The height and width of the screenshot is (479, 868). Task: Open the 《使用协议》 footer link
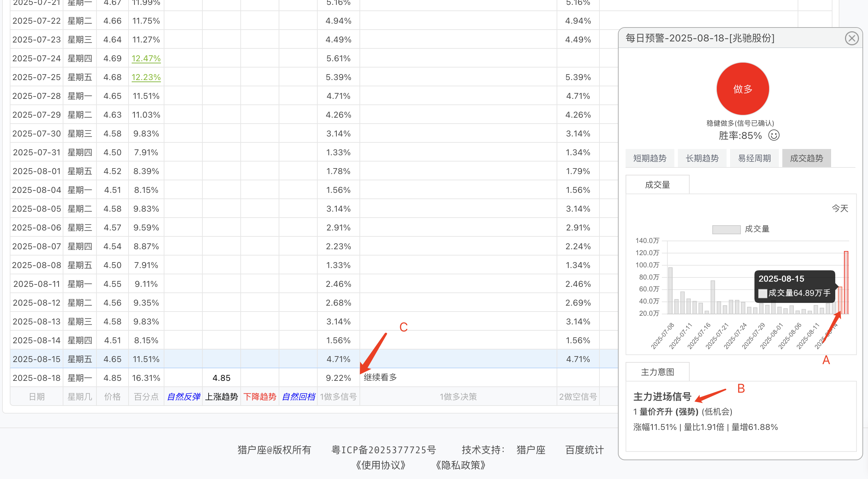tap(380, 465)
